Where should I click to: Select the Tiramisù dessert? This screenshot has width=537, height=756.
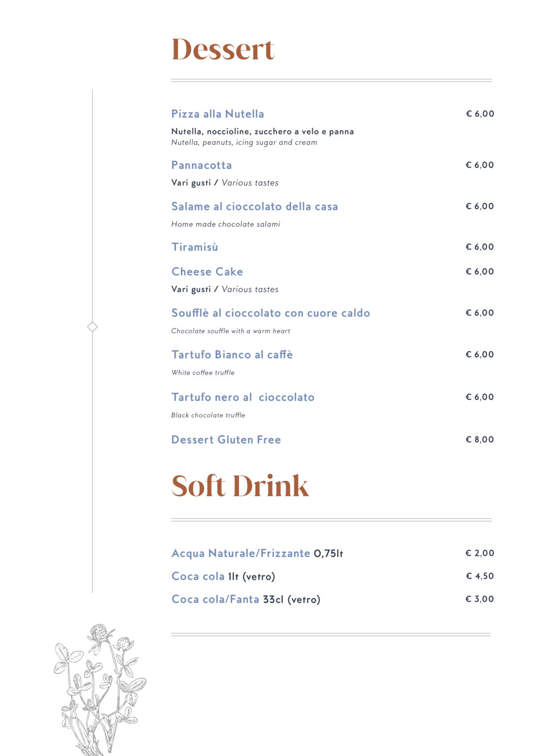tap(195, 247)
